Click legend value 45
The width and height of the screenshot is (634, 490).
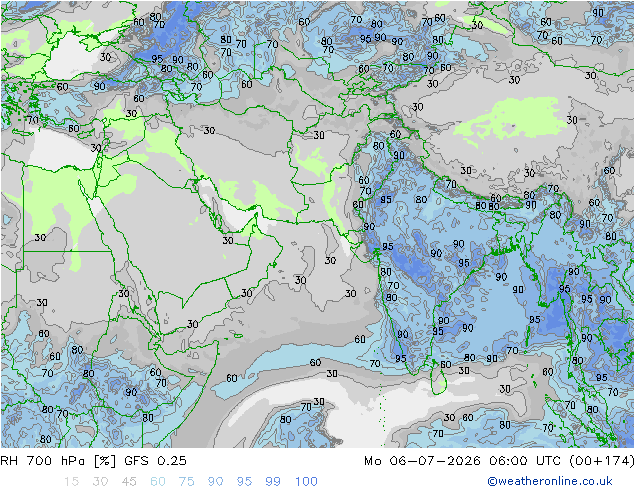tap(129, 482)
